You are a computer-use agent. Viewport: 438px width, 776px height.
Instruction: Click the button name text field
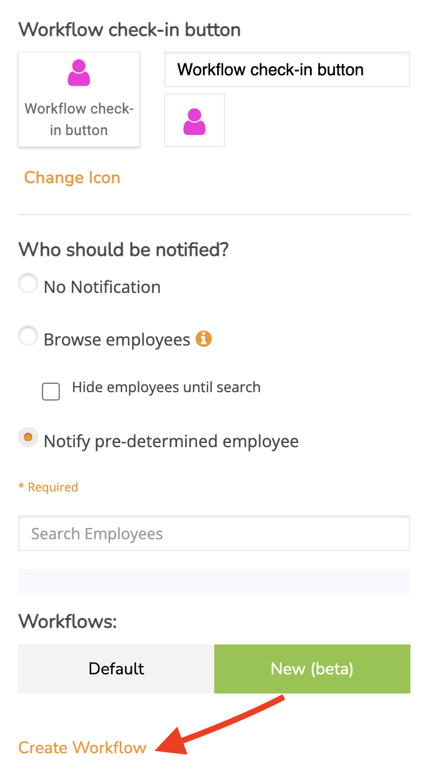point(287,70)
